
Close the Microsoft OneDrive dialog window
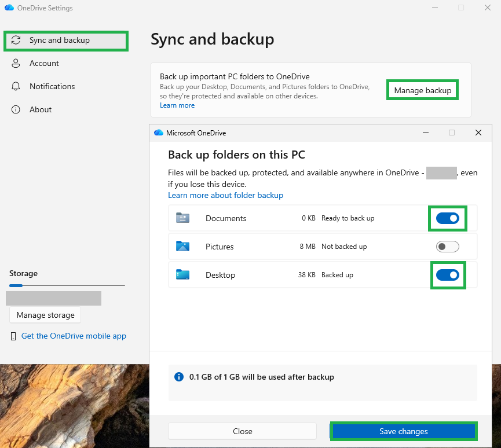478,133
